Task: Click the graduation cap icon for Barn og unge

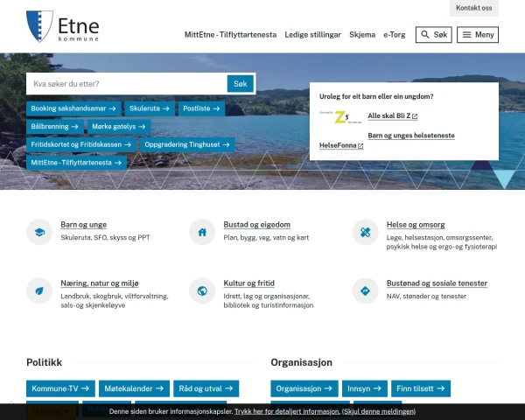Action: (x=39, y=233)
